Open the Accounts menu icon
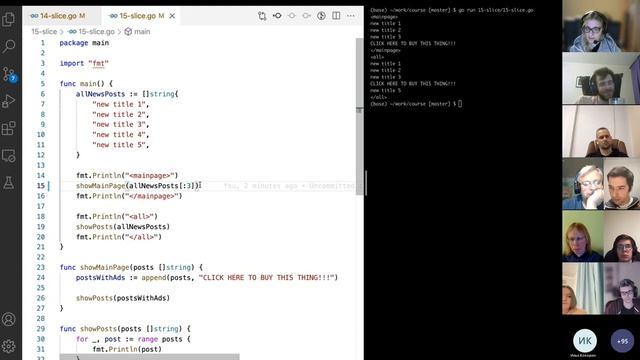This screenshot has height=360, width=640. [9, 319]
